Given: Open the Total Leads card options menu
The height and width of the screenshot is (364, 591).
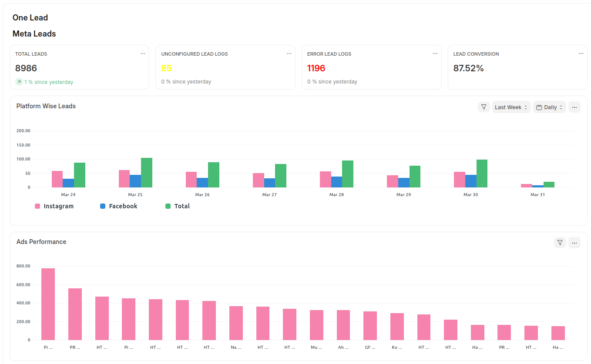Looking at the screenshot, I should 143,53.
